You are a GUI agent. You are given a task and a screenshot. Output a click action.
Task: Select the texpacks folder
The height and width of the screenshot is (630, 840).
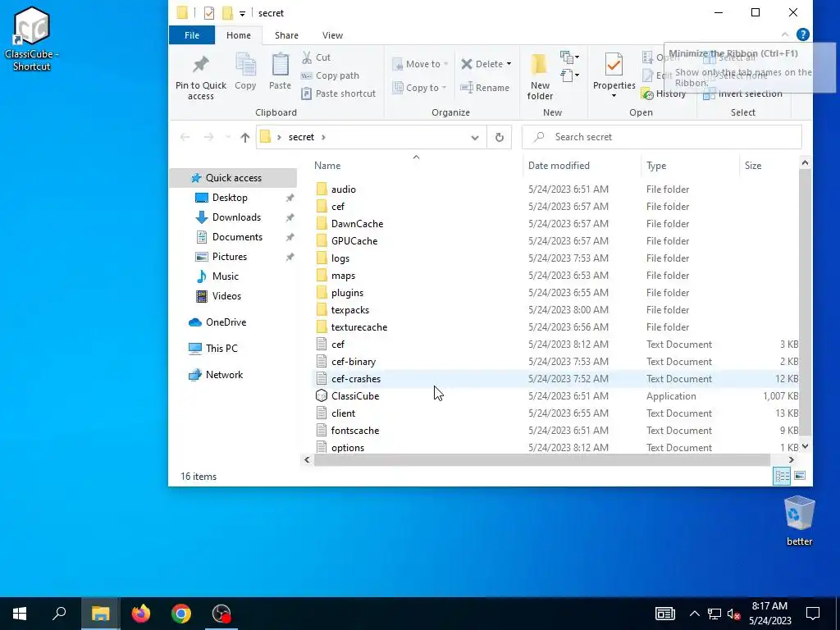(x=349, y=310)
